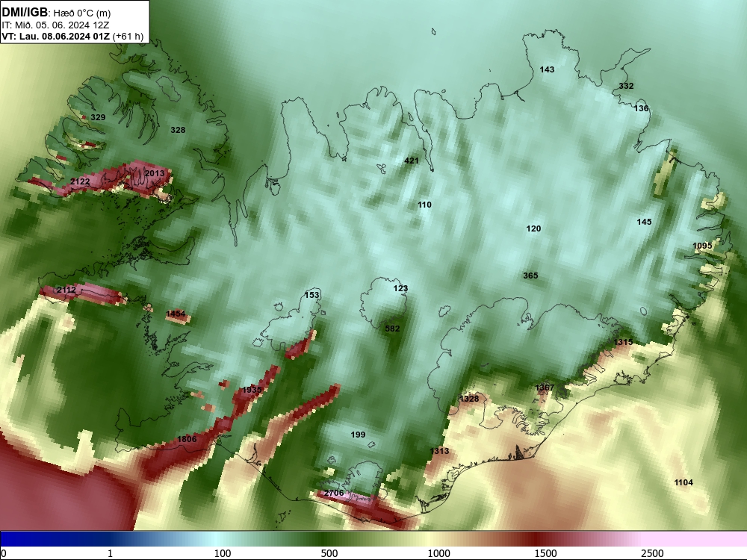Viewport: 747px width, 560px height.
Task: Click the 0 tick on the color scale
Action: click(4, 553)
